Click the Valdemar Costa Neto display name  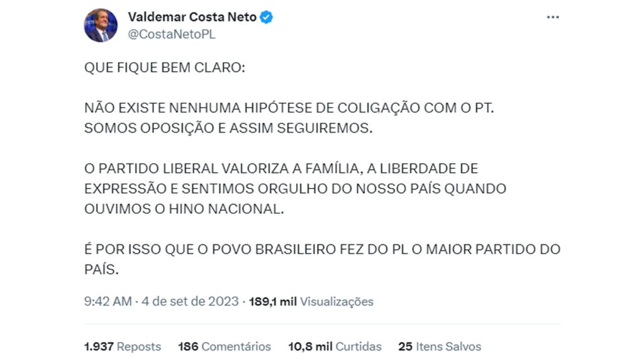click(x=192, y=18)
